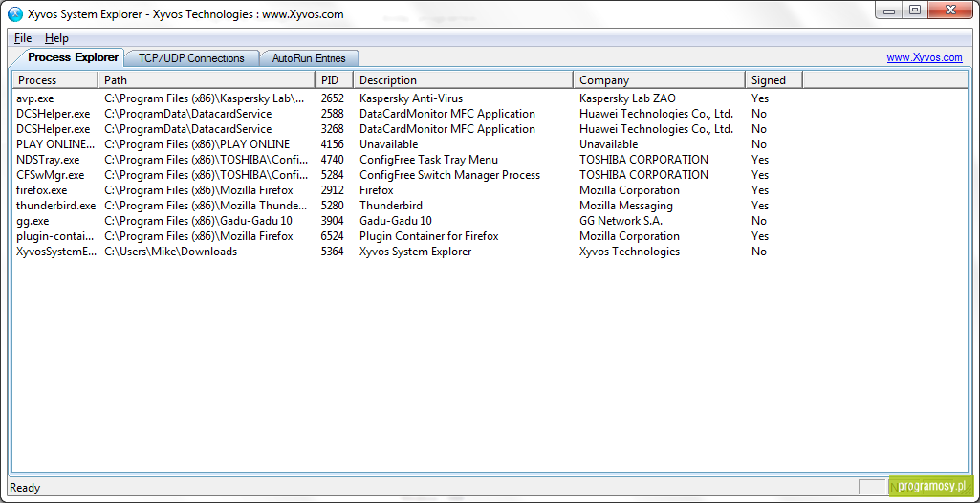Click the Ready status bar text
This screenshot has height=503, width=980.
click(x=26, y=488)
